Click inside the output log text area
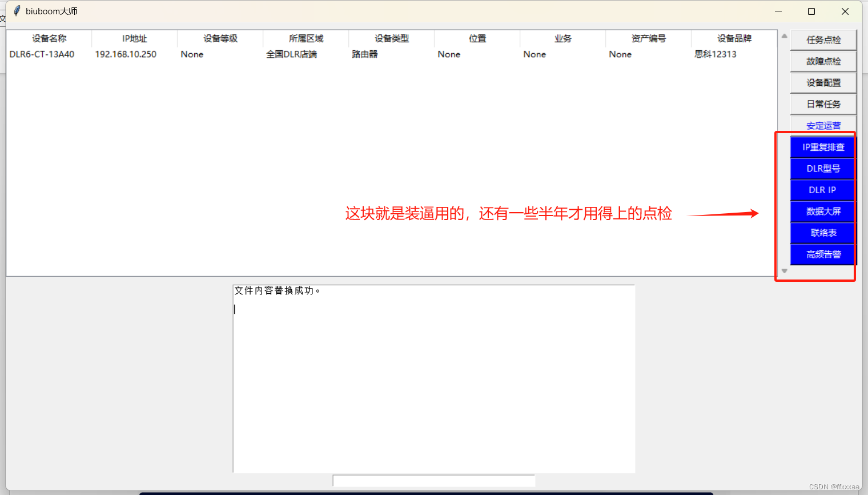Screen dimensions: 868x495 click(x=434, y=378)
